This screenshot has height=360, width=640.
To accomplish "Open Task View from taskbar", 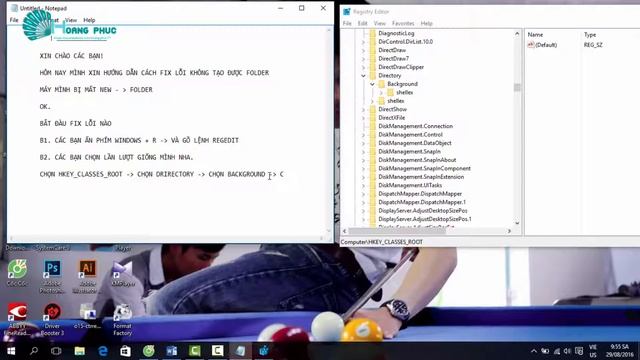I will pos(56,351).
